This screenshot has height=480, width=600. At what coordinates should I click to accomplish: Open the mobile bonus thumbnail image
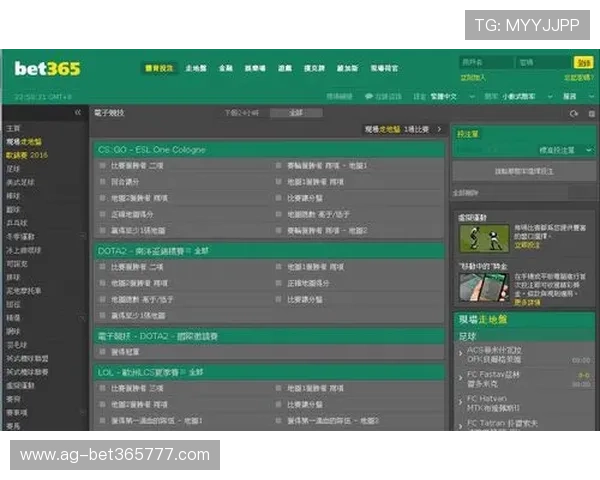(x=484, y=288)
